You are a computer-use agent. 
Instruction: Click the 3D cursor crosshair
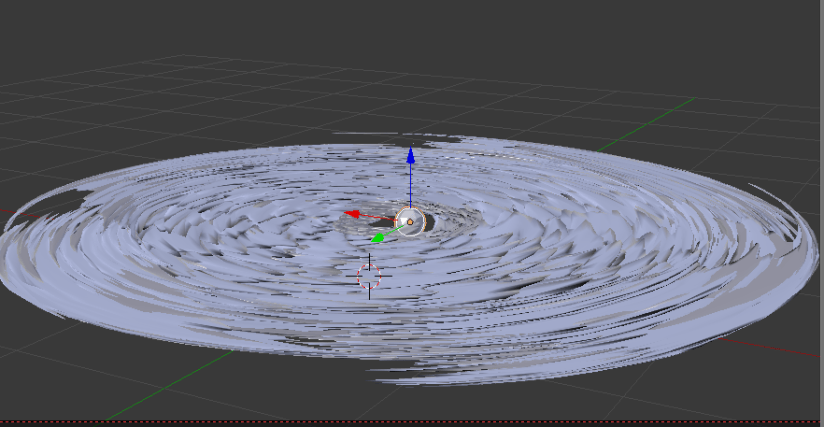click(369, 276)
